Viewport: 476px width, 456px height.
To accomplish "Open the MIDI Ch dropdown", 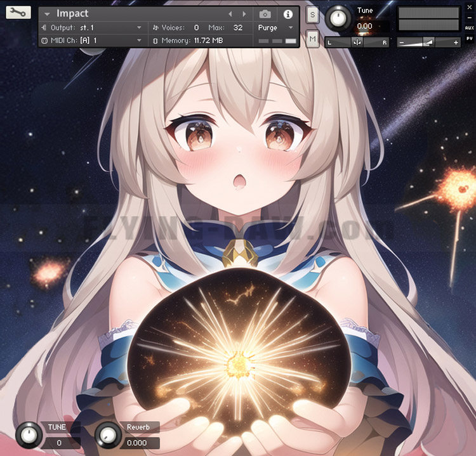I will (x=139, y=41).
